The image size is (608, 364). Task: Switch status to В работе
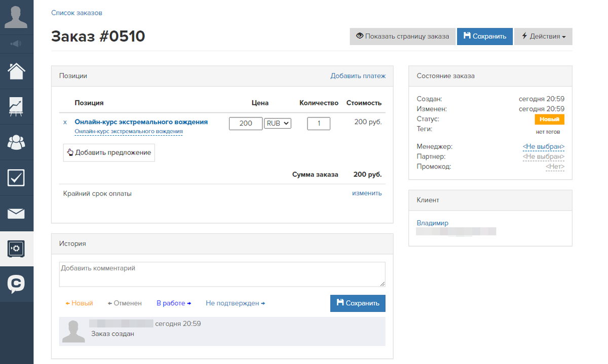174,303
